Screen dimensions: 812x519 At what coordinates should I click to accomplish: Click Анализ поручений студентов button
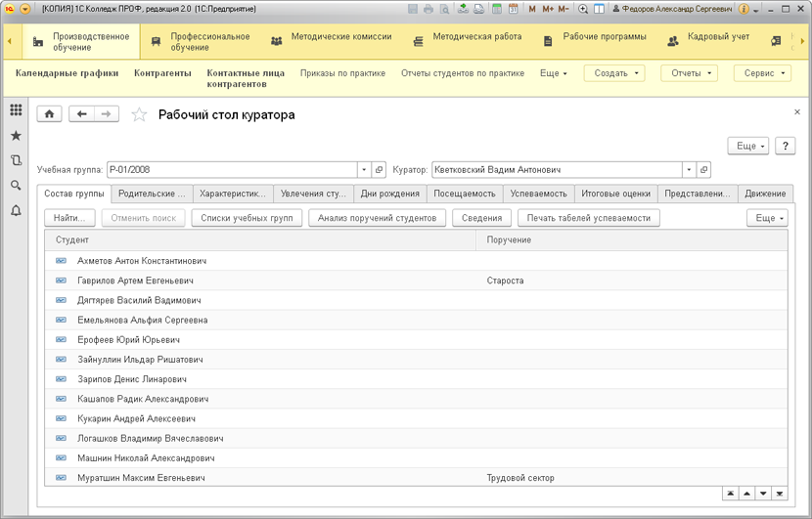(x=377, y=218)
